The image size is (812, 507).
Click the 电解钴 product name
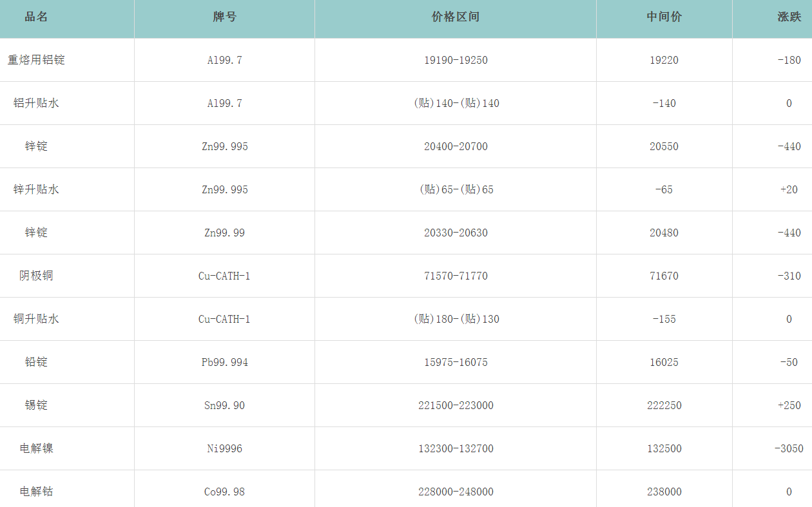36,492
